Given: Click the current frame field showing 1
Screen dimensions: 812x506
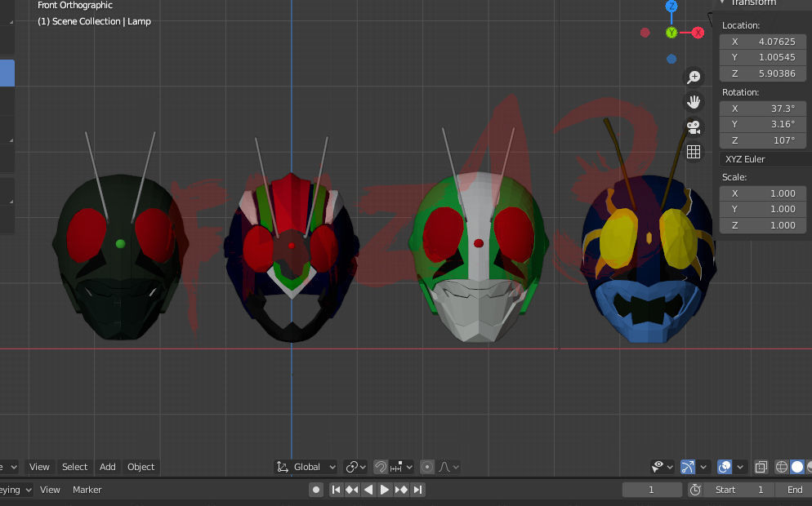Looking at the screenshot, I should 651,490.
